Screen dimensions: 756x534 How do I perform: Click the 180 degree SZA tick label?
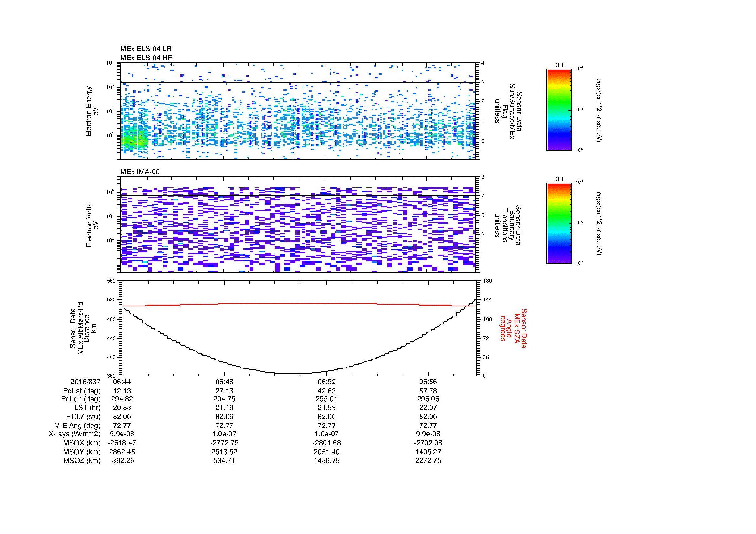tap(487, 281)
